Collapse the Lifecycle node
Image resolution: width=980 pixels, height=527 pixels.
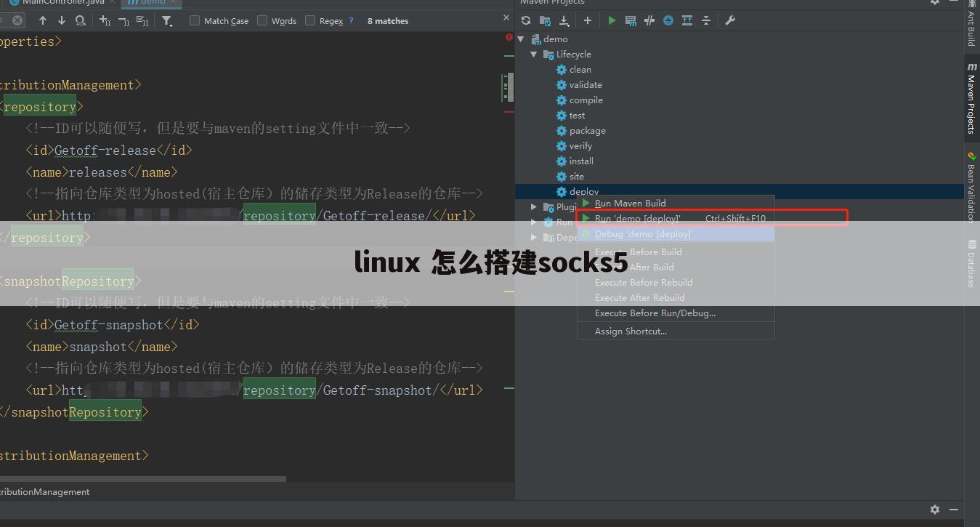point(534,55)
